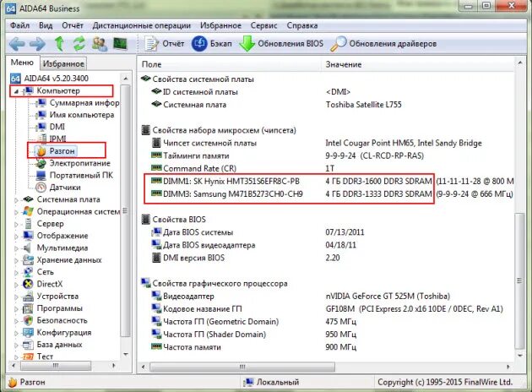This screenshot has width=532, height=392.
Task: Select Компьютер in the tree
Action: 58,90
